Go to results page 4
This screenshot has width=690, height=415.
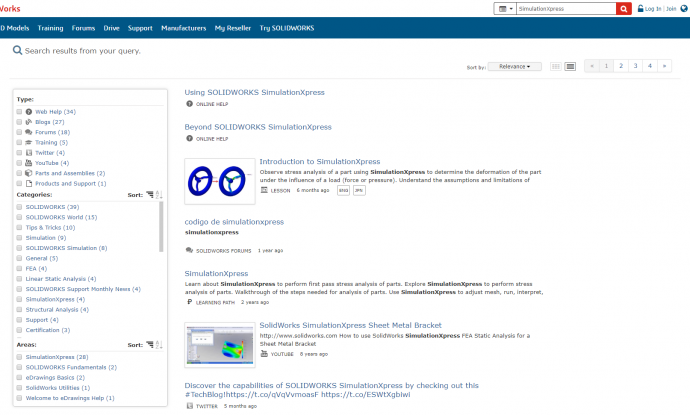tap(650, 66)
